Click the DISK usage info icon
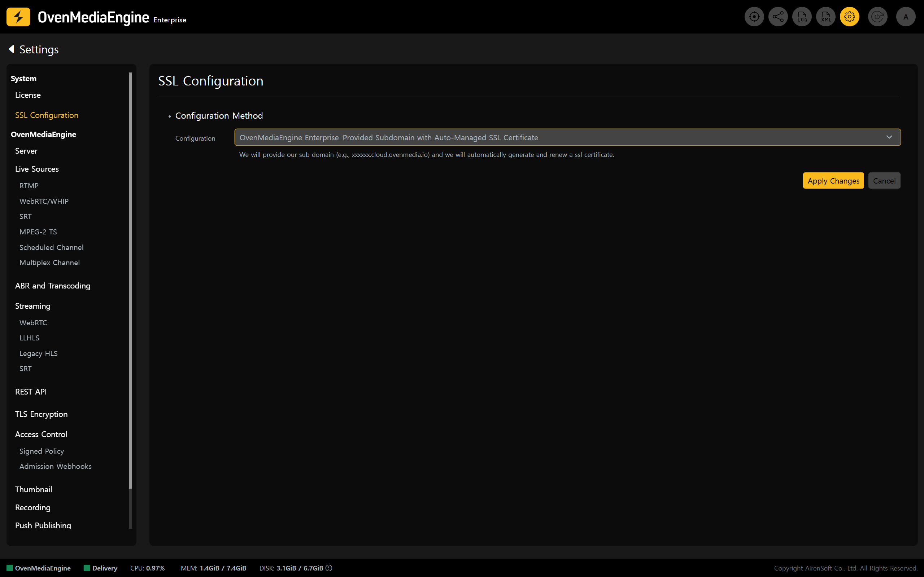The image size is (924, 577). click(x=329, y=568)
